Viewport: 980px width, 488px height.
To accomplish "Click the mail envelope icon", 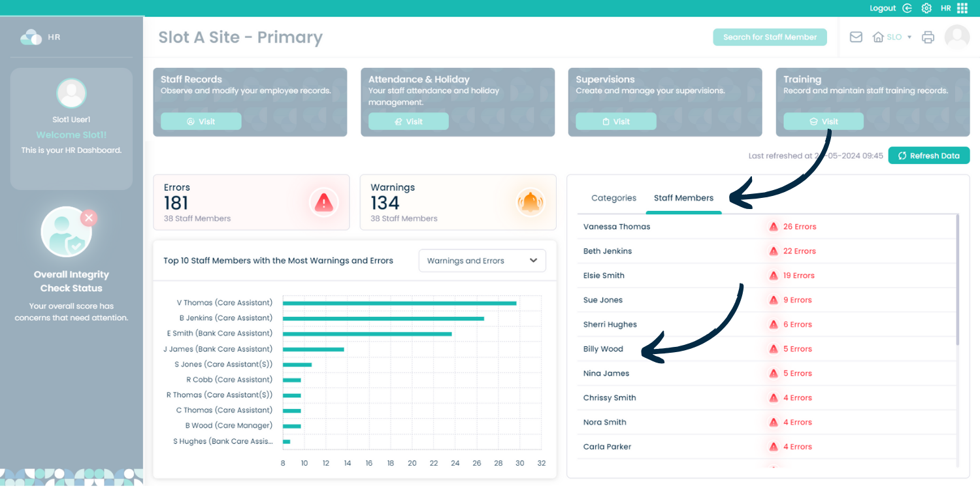I will click(x=856, y=37).
